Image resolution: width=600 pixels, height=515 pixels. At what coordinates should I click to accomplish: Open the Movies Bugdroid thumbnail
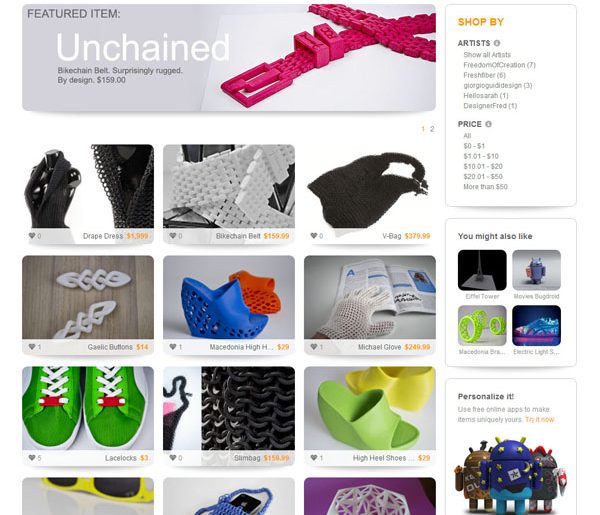click(x=536, y=270)
